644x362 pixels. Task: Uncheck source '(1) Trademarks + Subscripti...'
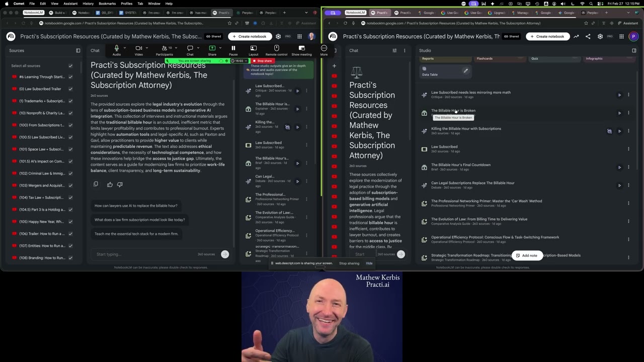click(70, 101)
